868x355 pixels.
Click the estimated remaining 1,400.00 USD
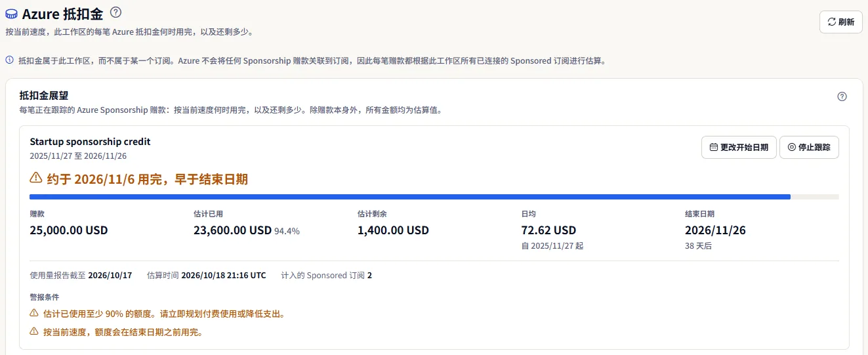coord(393,230)
